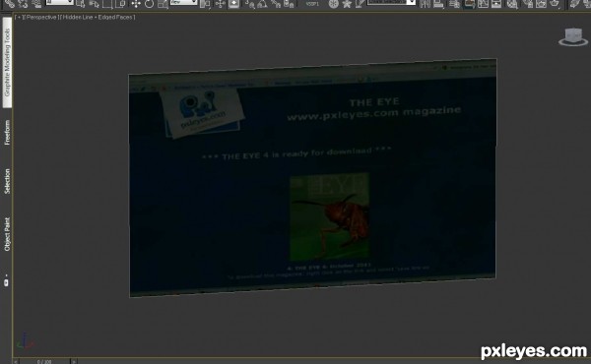Viewport: 591px width, 364px height.
Task: Click the 0 / 100 time slider handle
Action: point(44,361)
